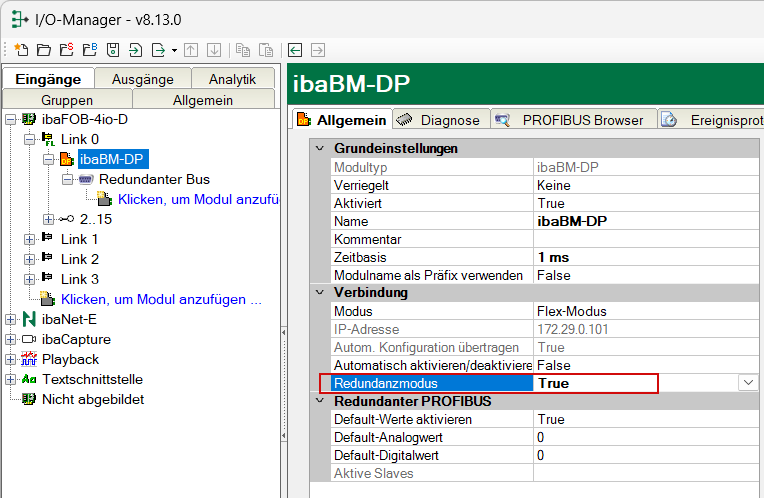Click the Textschnittstelle Aa icon
The image size is (764, 498).
(x=29, y=379)
